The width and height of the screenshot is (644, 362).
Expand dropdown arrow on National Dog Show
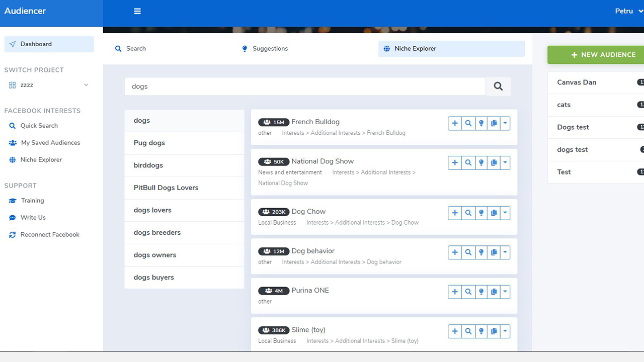point(505,163)
